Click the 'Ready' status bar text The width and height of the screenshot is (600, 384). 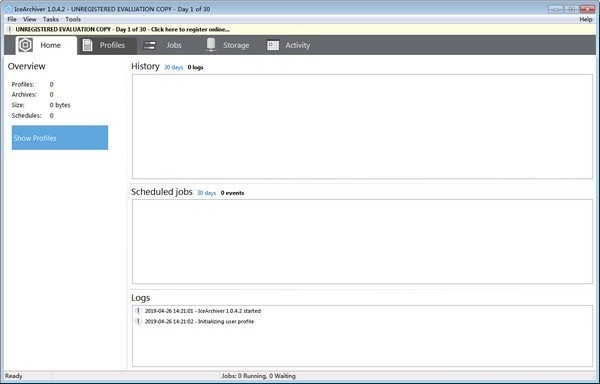pos(14,376)
